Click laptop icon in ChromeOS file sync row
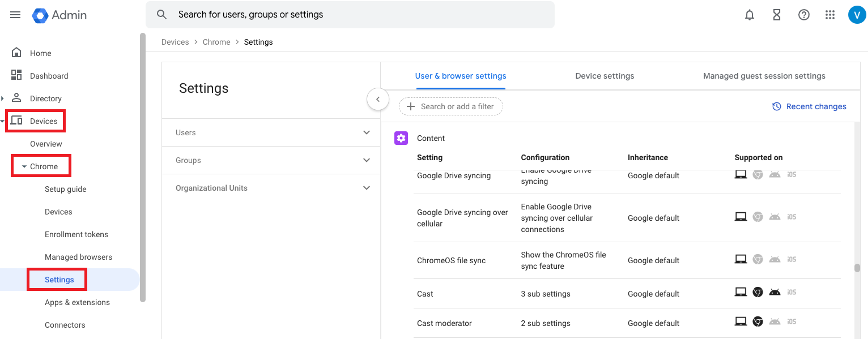Screen dimensions: 868x339 pos(741,259)
